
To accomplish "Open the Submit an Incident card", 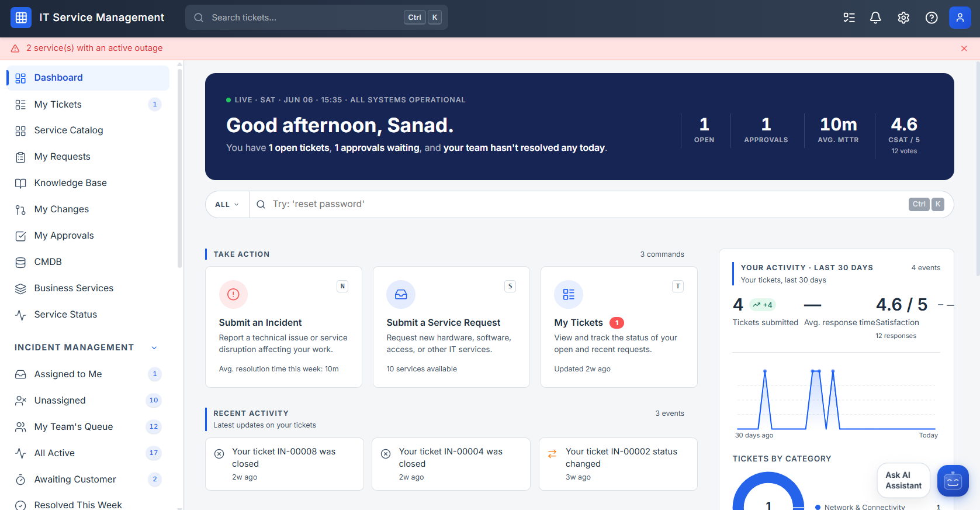I will [x=283, y=327].
